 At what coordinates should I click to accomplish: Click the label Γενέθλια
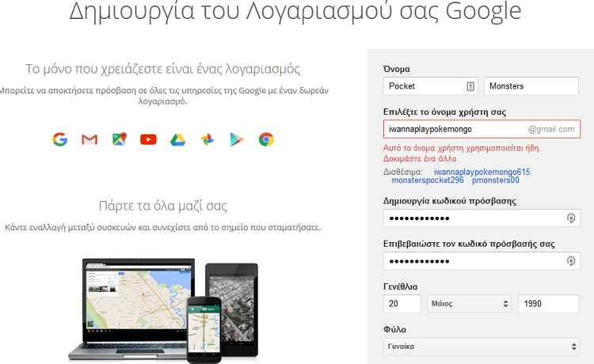400,286
